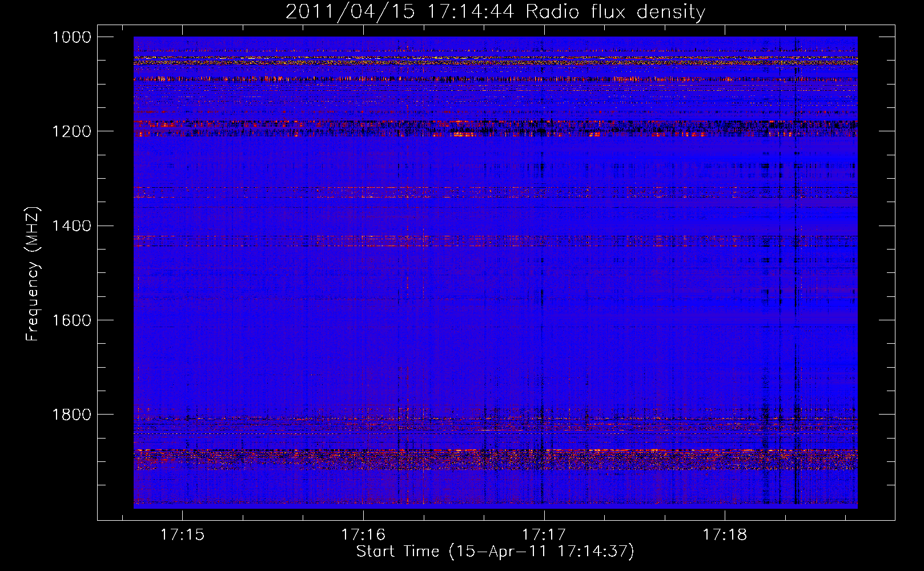Click the 17:17 time tick label

pos(544,534)
